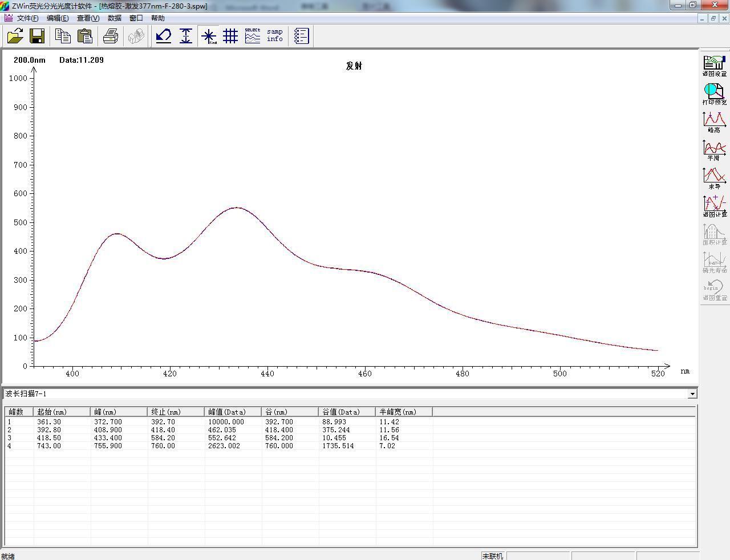Click the 峰(nm) column header
730x560 pixels.
point(119,412)
